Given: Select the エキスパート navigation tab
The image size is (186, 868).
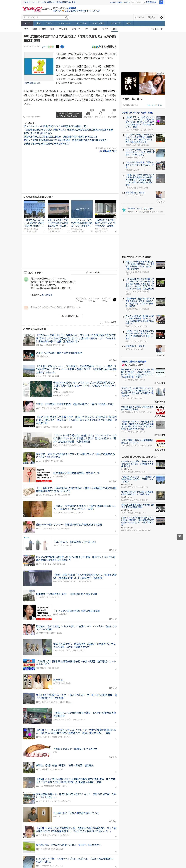Looking at the screenshot, I should pos(64,24).
